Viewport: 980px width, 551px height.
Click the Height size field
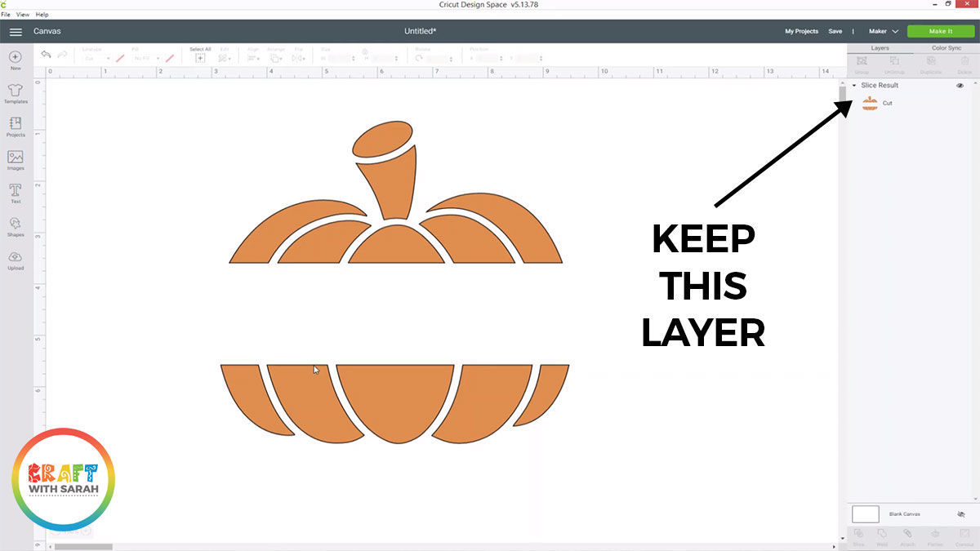coord(383,58)
